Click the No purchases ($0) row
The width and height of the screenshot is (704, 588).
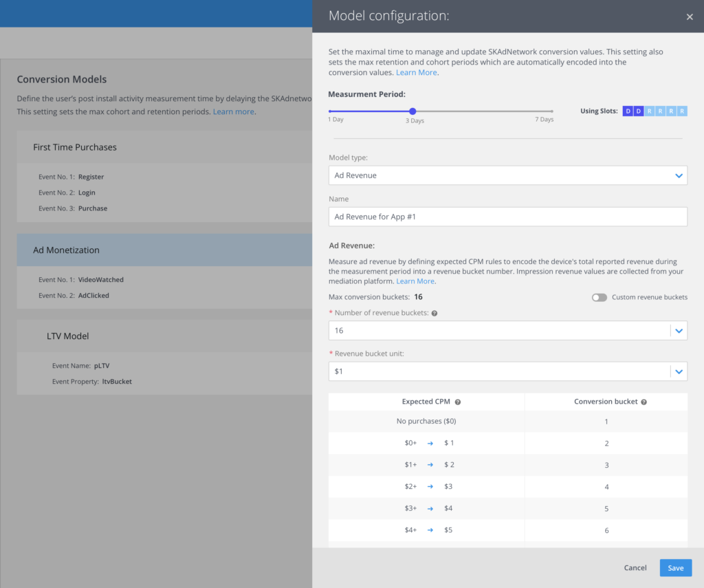(x=508, y=422)
